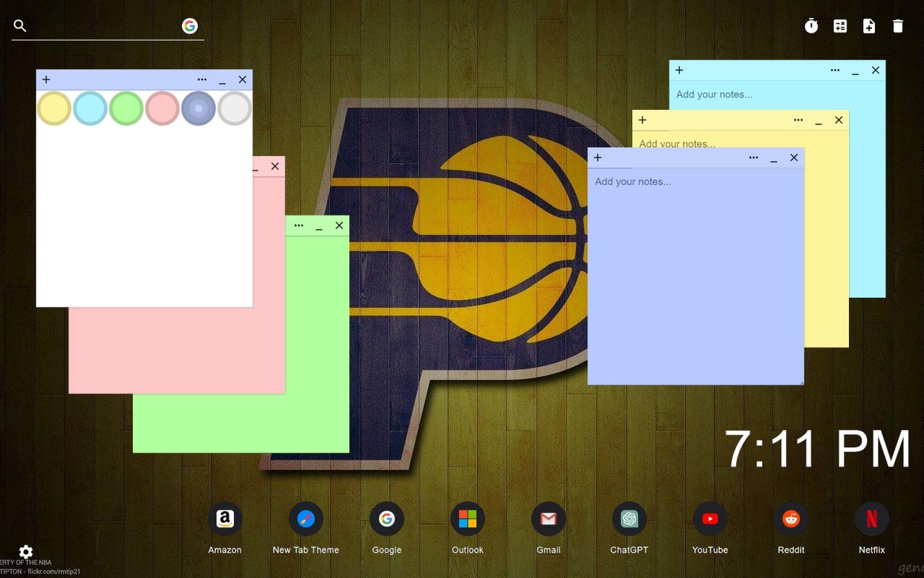Add a note using the purple note's plus

point(598,158)
